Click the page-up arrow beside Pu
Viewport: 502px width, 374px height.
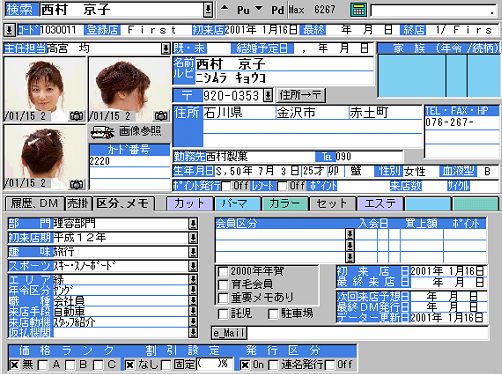click(x=225, y=9)
